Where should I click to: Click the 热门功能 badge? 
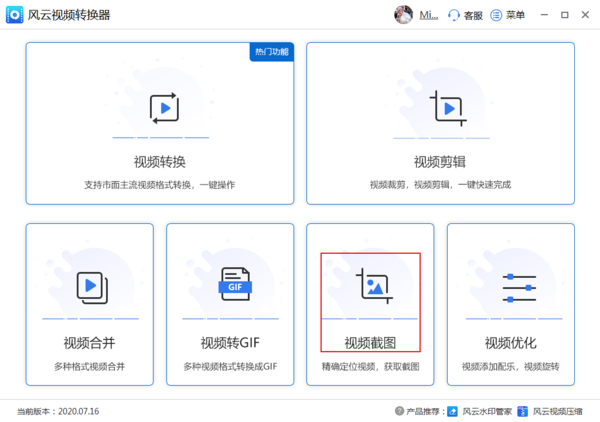coord(271,52)
